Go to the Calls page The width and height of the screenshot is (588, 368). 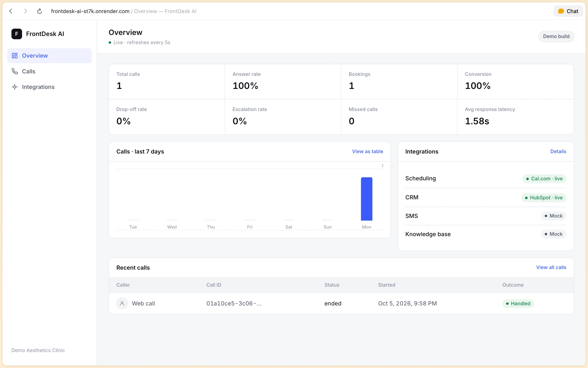pyautogui.click(x=50, y=71)
